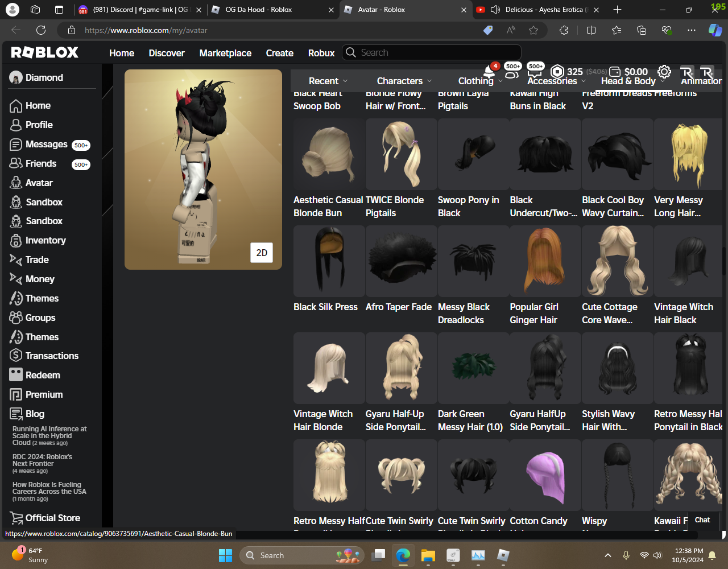The height and width of the screenshot is (569, 728).
Task: Select the Cotton Candy pink hair thumbnail
Action: coord(545,475)
